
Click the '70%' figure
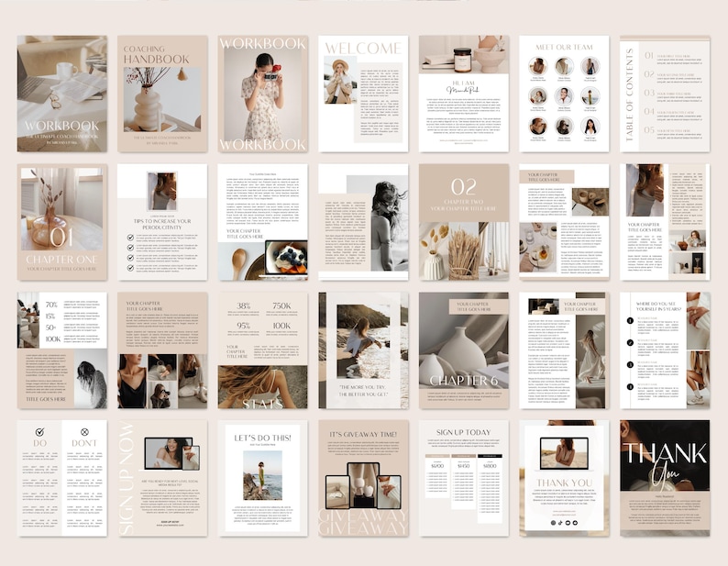coord(51,305)
